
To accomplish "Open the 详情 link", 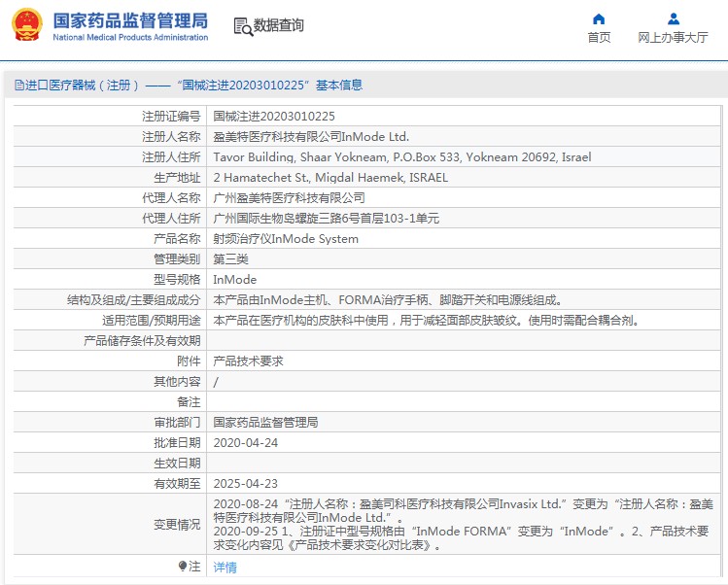I will click(225, 567).
